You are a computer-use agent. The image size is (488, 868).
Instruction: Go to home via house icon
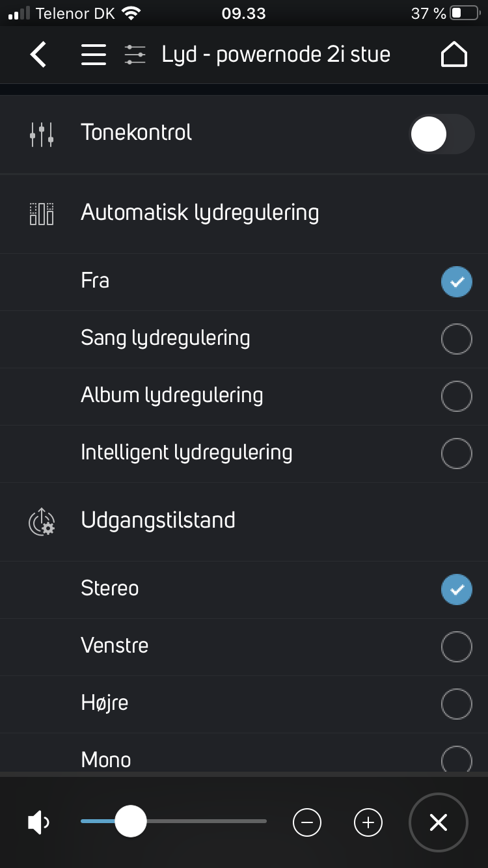coord(454,55)
